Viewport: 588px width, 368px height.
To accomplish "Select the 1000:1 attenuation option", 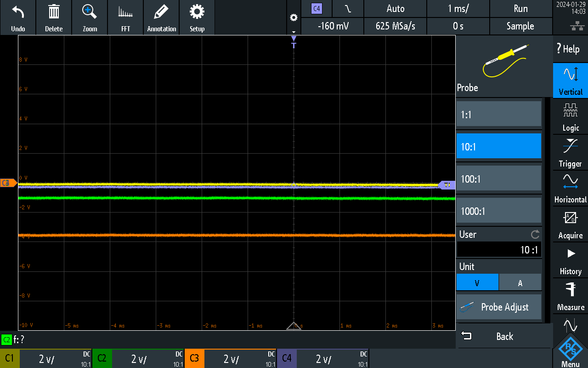I will (x=499, y=211).
